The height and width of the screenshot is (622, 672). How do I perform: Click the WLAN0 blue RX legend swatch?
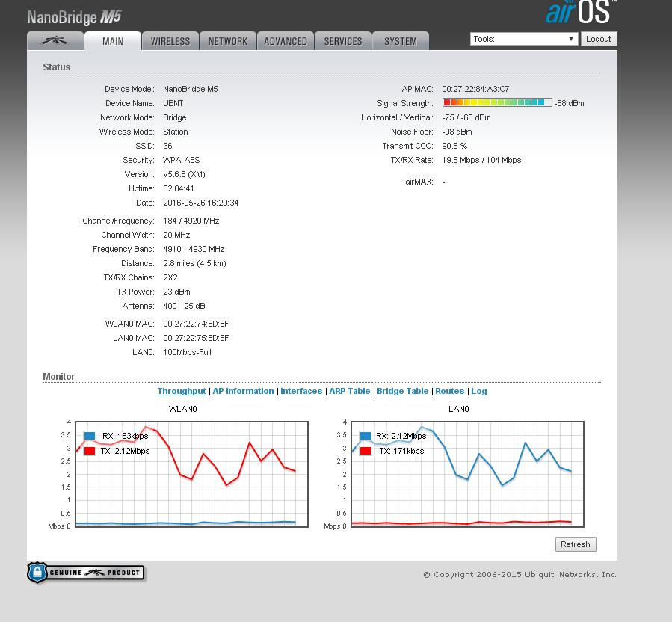tap(90, 436)
